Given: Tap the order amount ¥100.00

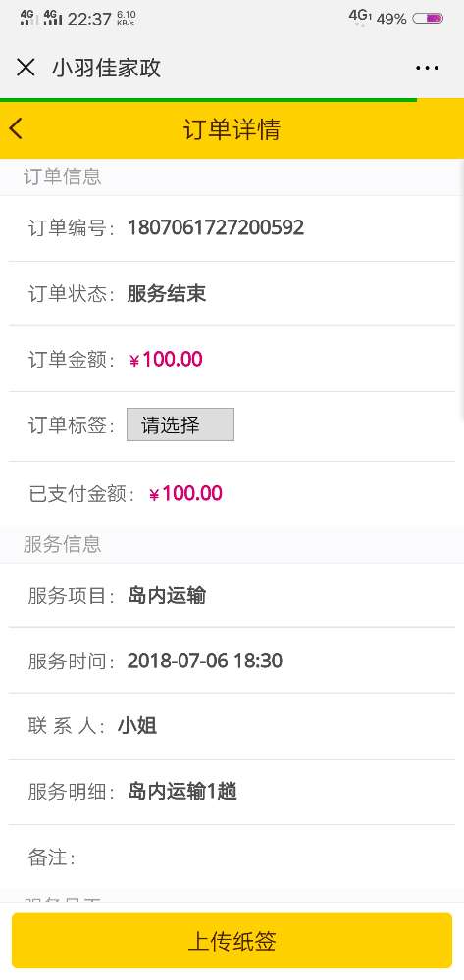Looking at the screenshot, I should click(166, 360).
